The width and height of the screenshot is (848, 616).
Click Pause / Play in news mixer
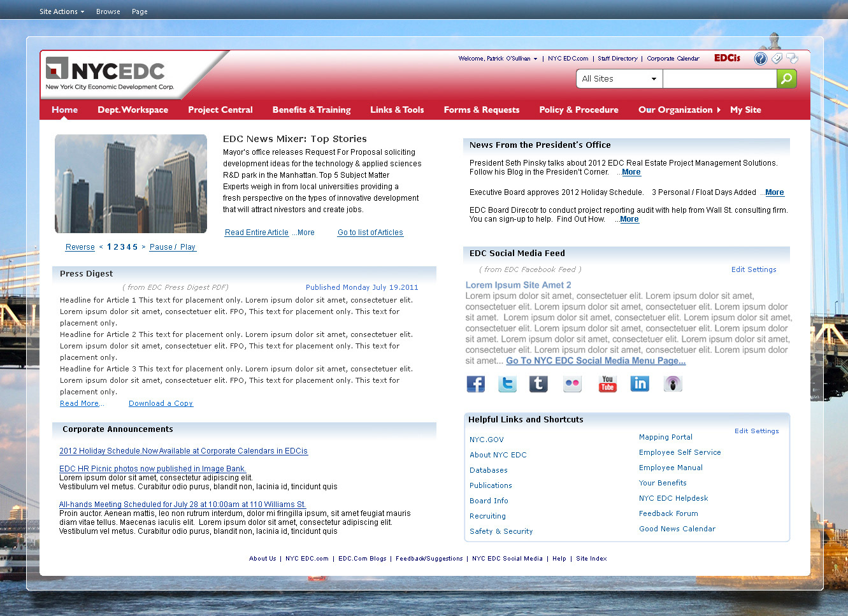pos(173,247)
